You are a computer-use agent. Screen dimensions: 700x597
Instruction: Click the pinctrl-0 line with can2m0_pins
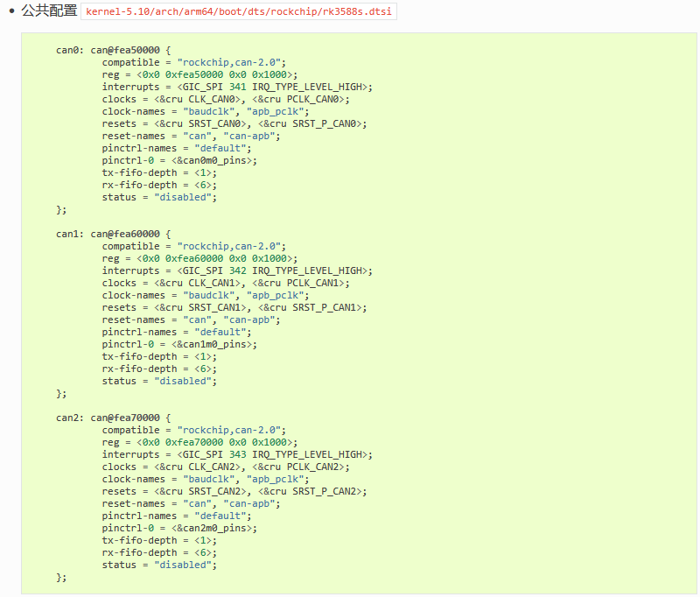pos(179,529)
